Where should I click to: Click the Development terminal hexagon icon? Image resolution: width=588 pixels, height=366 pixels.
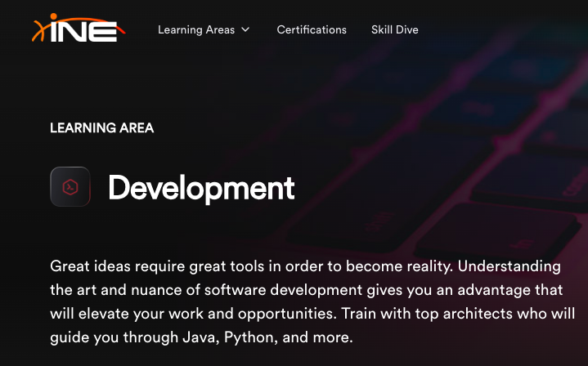(70, 186)
